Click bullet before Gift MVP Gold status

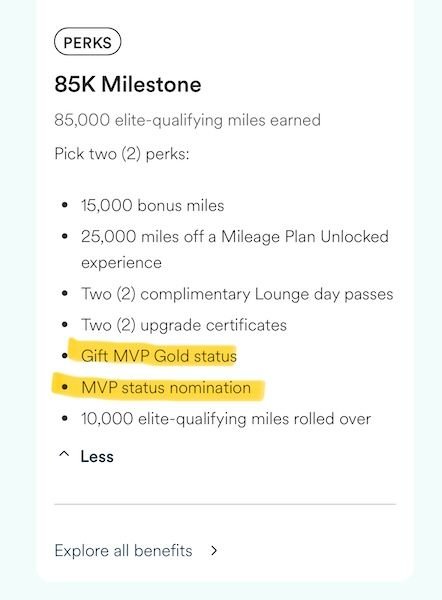click(65, 356)
